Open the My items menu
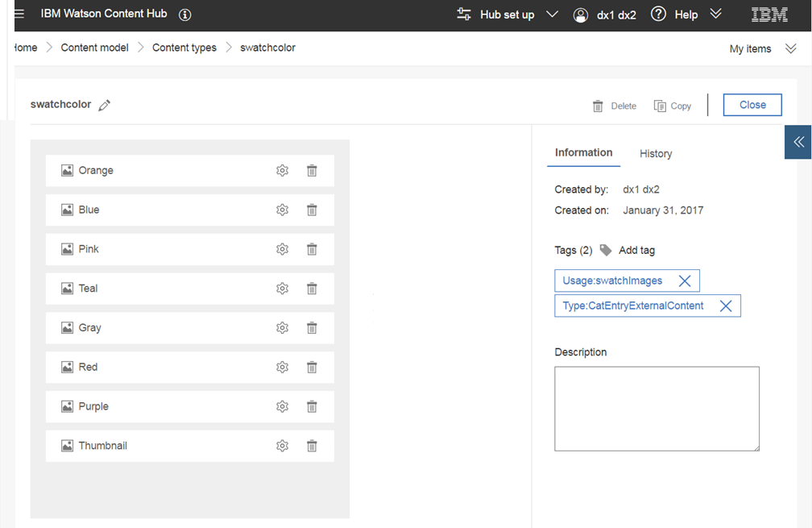Viewport: 812px width, 528px height. 751,48
